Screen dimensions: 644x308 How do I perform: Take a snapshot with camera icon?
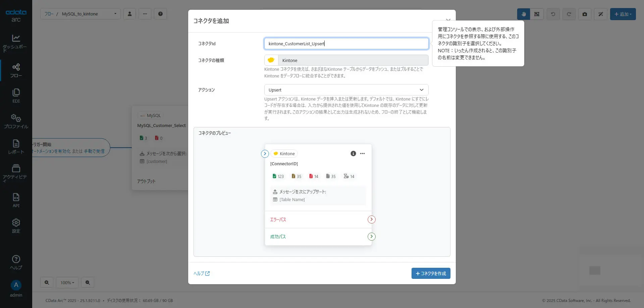tap(585, 14)
